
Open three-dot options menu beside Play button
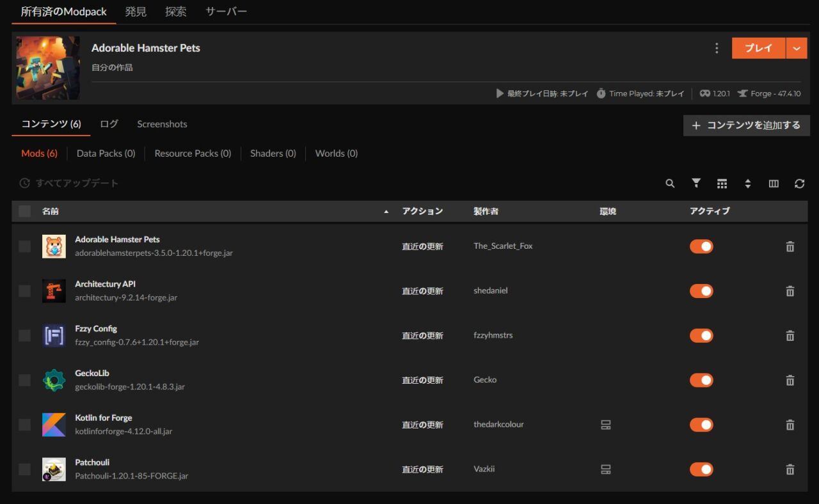[717, 48]
